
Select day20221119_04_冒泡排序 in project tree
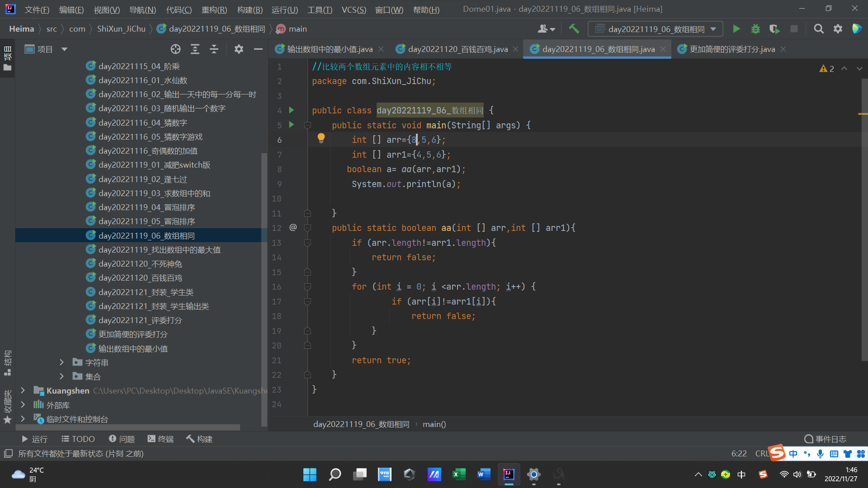pyautogui.click(x=146, y=207)
